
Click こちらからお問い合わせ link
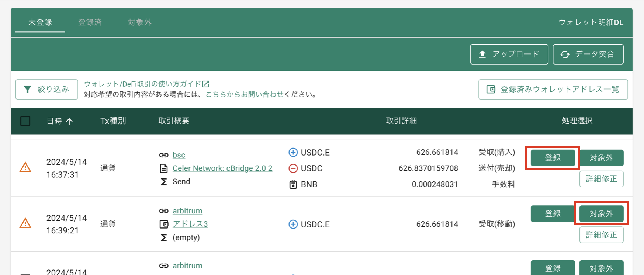(245, 94)
